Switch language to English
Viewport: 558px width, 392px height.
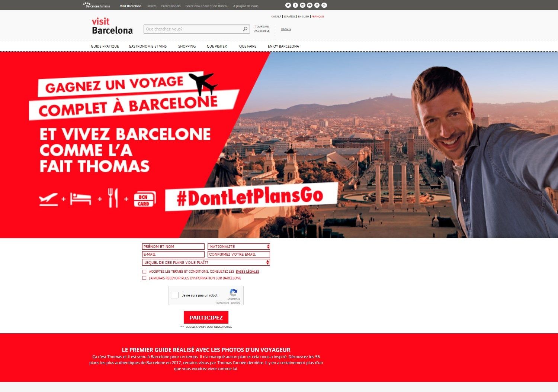click(304, 17)
